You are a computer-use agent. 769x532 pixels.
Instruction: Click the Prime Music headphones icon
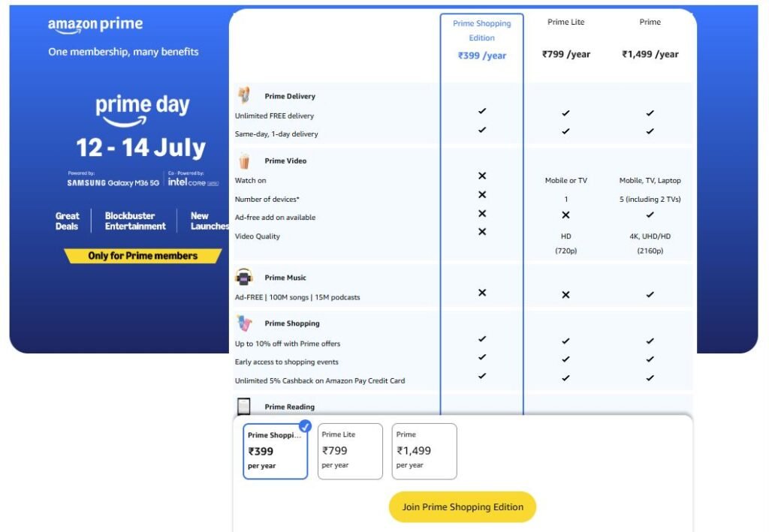(244, 278)
